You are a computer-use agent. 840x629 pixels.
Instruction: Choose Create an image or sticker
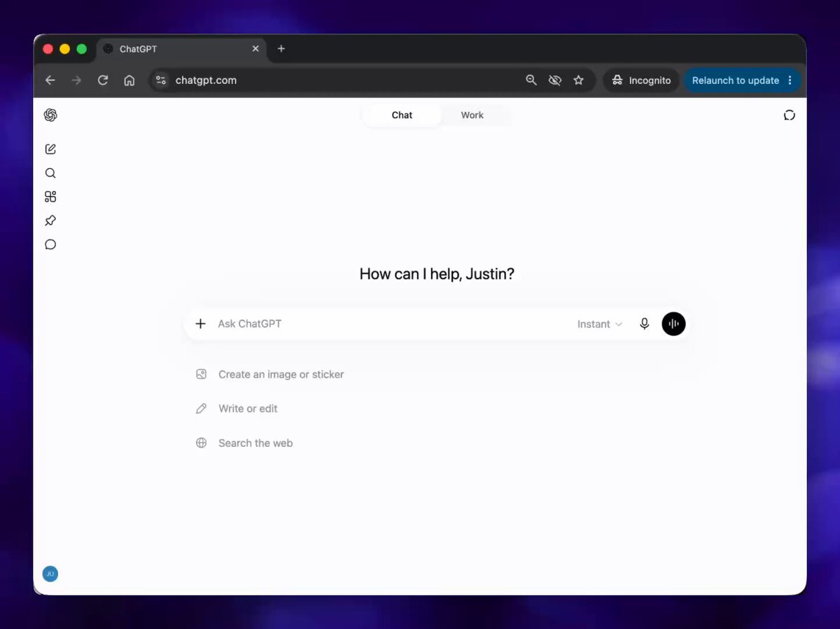pyautogui.click(x=270, y=375)
